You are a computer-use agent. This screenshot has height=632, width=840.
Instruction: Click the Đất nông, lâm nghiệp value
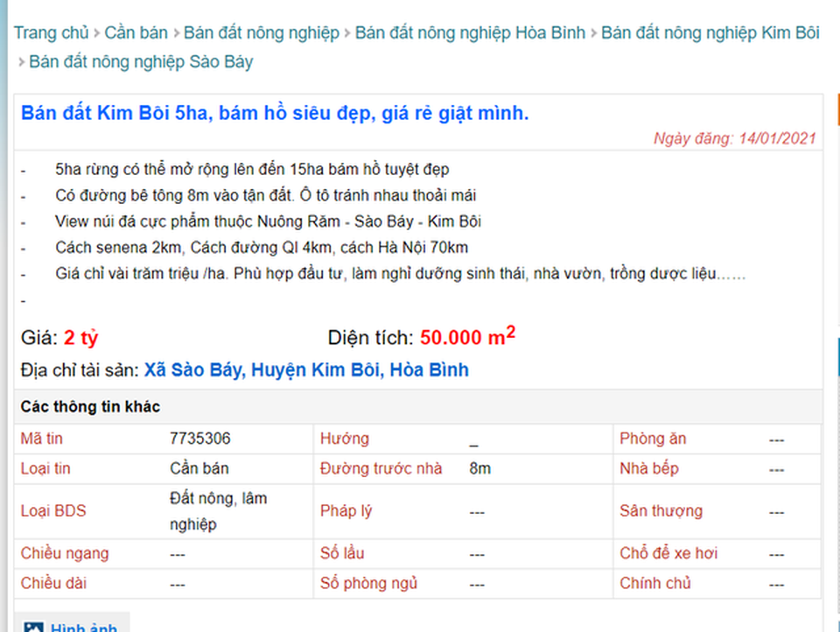click(219, 511)
